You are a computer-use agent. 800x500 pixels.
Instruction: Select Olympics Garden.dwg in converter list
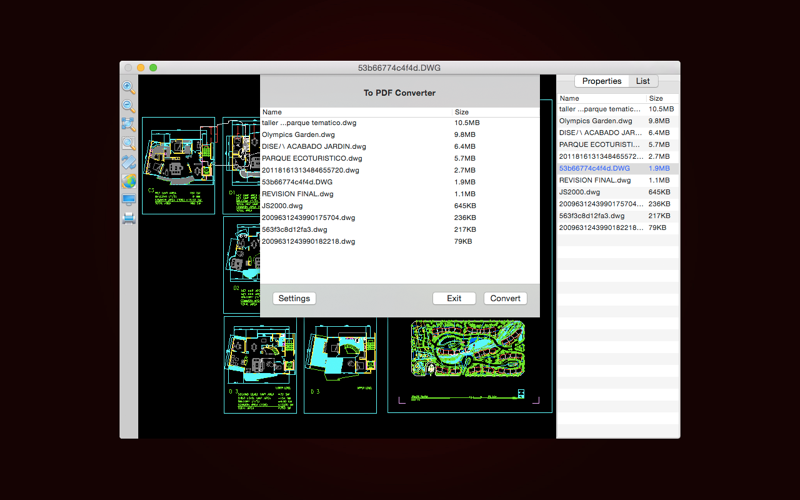tap(400, 135)
